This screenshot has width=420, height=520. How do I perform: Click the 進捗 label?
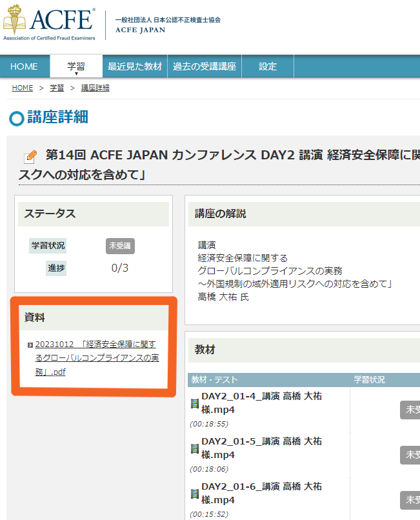click(x=56, y=268)
